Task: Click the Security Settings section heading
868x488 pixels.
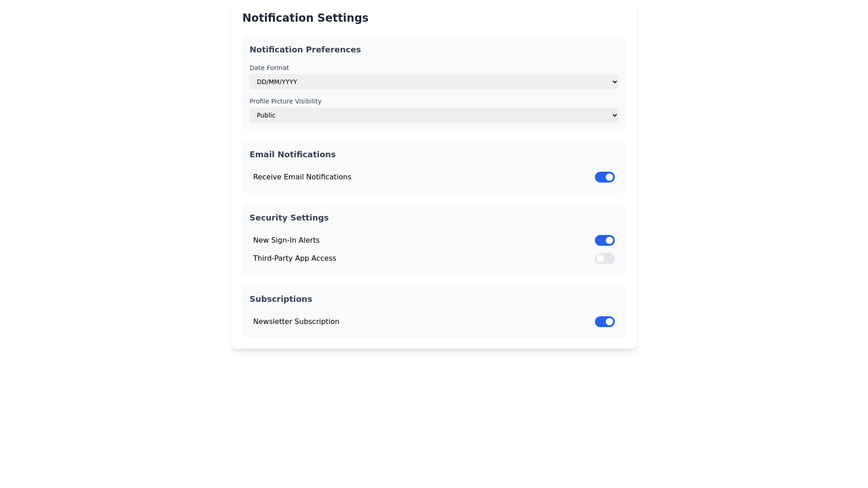Action: pos(289,218)
